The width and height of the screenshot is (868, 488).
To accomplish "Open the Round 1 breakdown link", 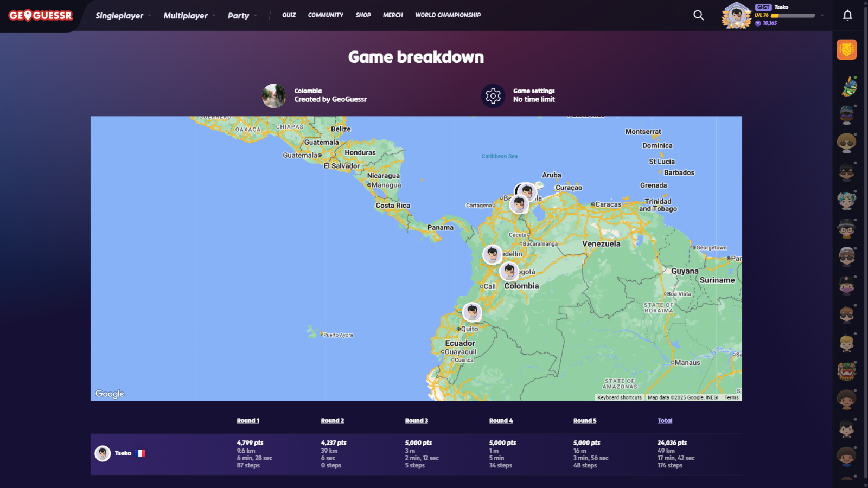I will click(248, 421).
